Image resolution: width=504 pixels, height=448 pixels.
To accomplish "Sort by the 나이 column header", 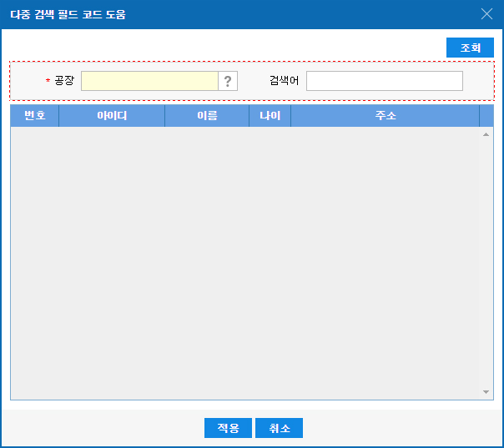I will click(x=270, y=115).
